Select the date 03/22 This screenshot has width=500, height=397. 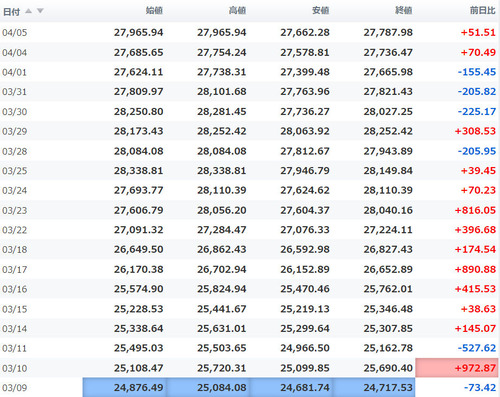pos(14,230)
